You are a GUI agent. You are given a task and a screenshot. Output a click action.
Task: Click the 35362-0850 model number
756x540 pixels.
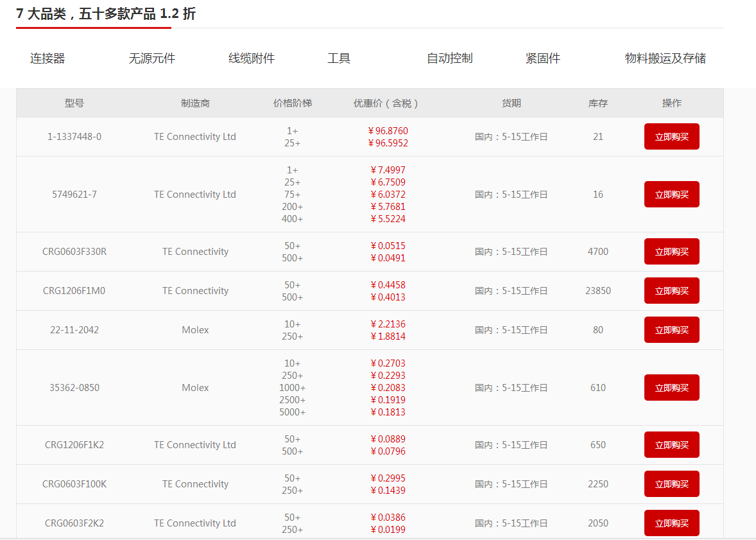coord(74,388)
